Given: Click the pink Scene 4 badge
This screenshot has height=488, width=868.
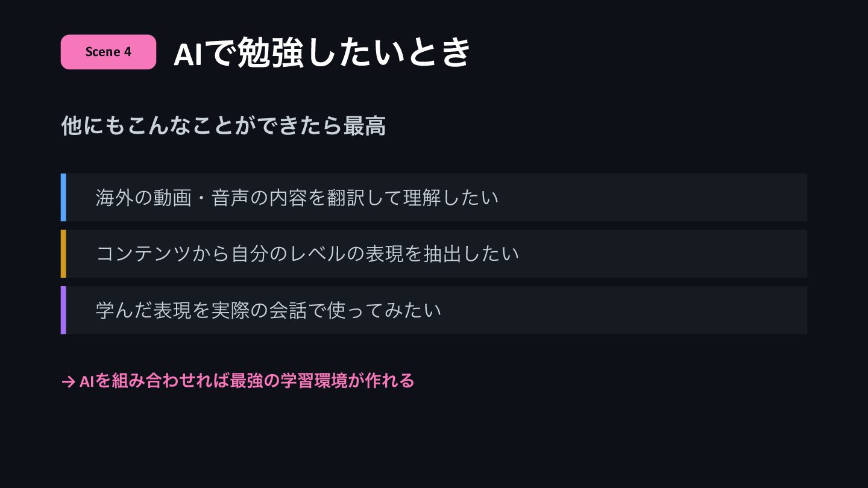Looking at the screenshot, I should coord(108,52).
